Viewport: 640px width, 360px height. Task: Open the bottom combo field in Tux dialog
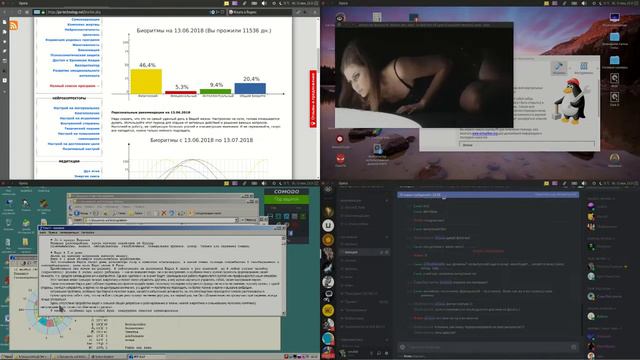coord(527,145)
